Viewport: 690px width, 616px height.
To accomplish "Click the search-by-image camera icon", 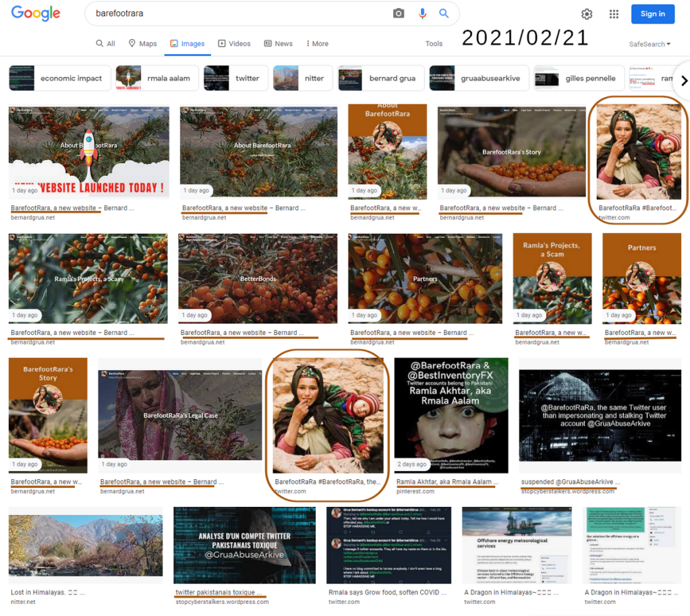I will (398, 13).
